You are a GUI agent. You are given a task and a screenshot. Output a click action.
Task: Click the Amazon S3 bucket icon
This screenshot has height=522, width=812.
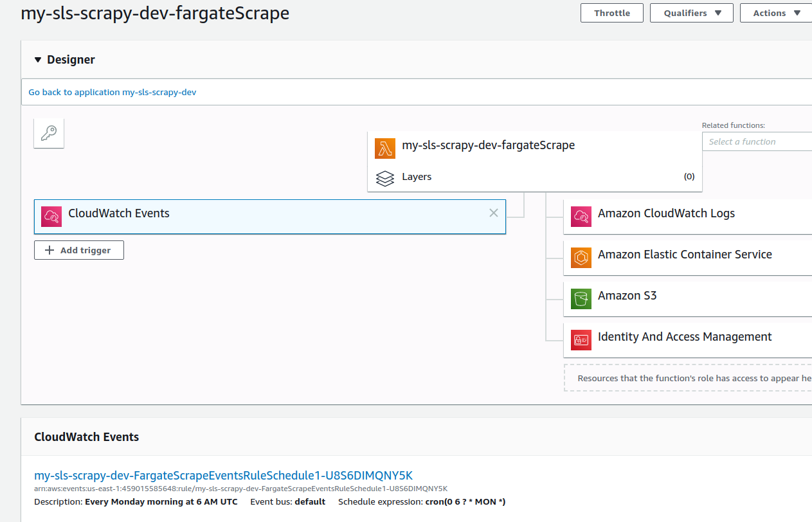[x=581, y=299]
